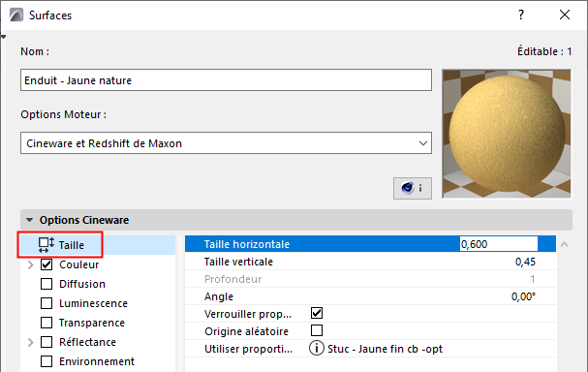Viewport: 588px width, 372px height.
Task: Click the material preview sphere thumbnail
Action: coord(507,134)
